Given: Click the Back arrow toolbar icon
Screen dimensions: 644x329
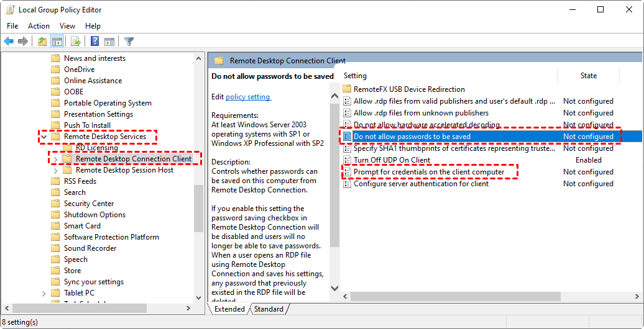Looking at the screenshot, I should click(x=9, y=42).
